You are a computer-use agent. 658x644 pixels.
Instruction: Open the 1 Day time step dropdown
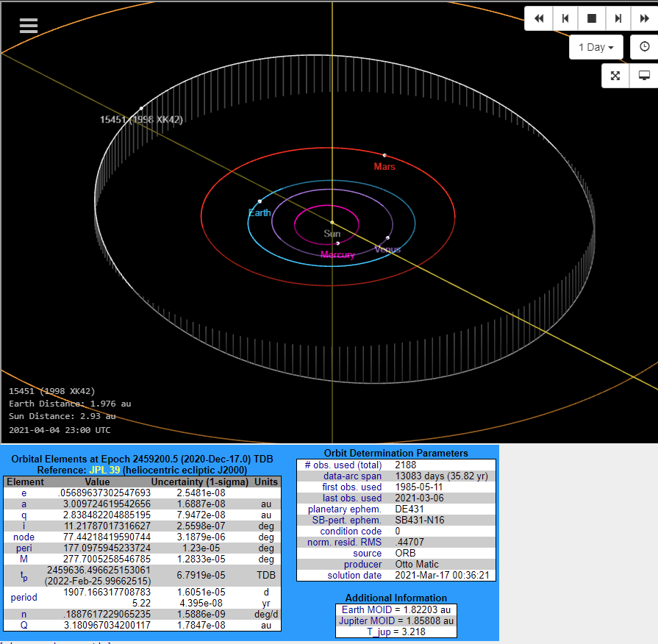pos(596,47)
